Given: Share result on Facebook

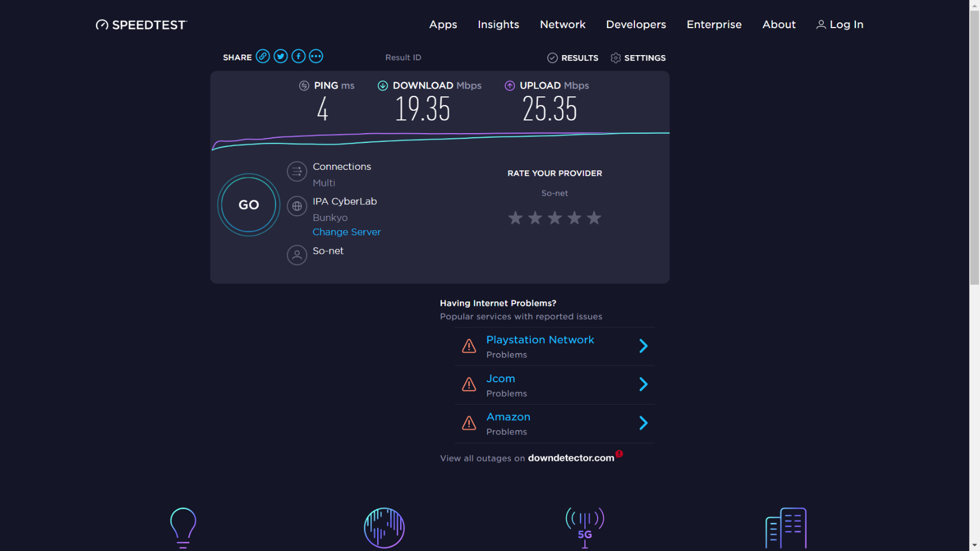Looking at the screenshot, I should click(299, 56).
